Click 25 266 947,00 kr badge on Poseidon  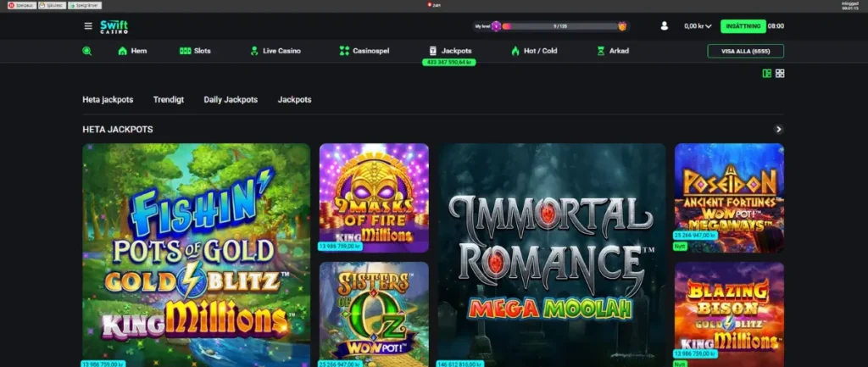[x=695, y=236]
